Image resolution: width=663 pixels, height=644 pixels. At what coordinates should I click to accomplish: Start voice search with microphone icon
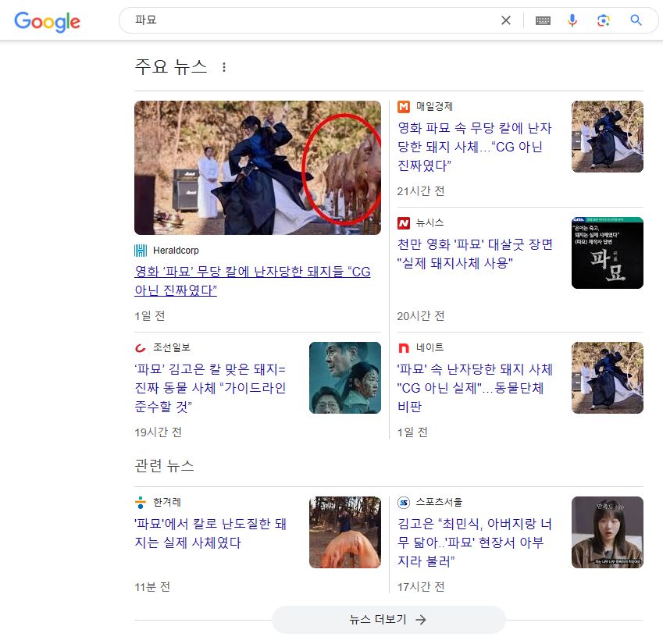572,20
